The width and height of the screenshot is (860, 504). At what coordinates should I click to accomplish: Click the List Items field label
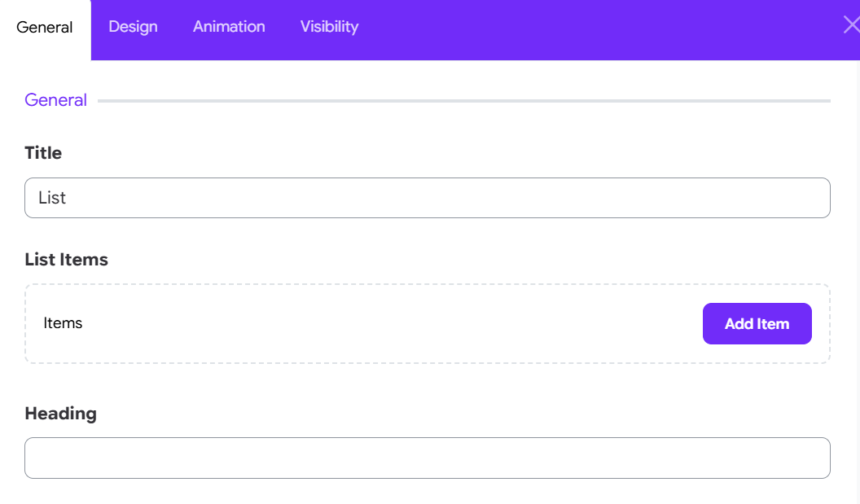point(66,260)
